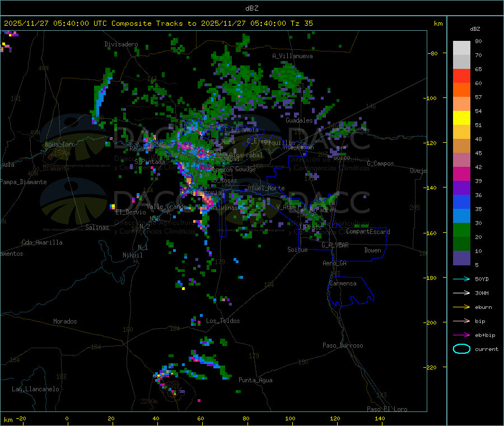Click the 'km' label at top right
Image resolution: width=504 pixels, height=426 pixels.
[x=438, y=24]
